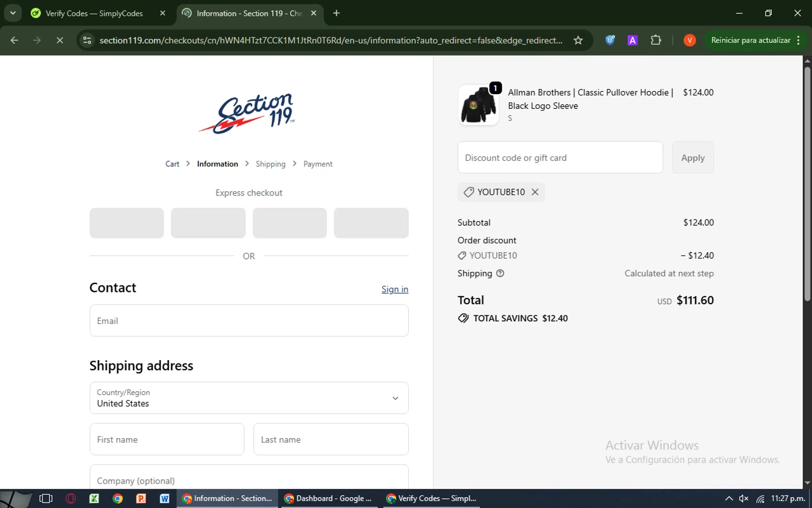Remove the YOUTUBE10 discount code
Screen dimensions: 812x508
[535, 192]
